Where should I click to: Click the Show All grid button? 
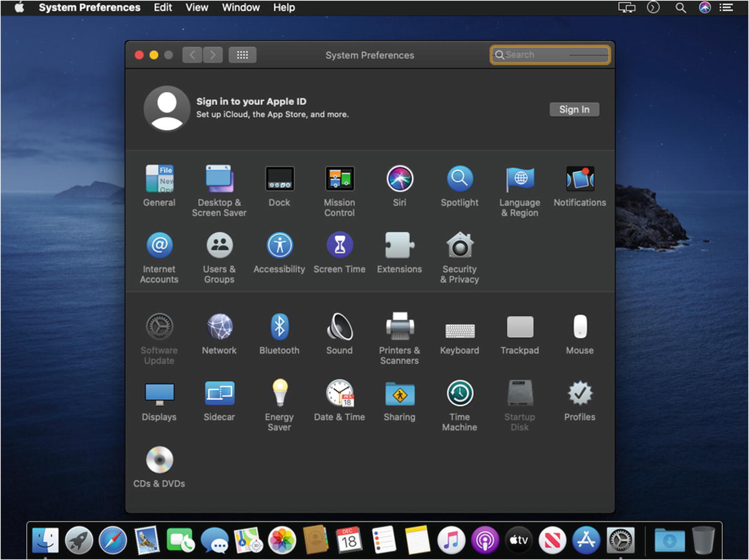click(242, 55)
